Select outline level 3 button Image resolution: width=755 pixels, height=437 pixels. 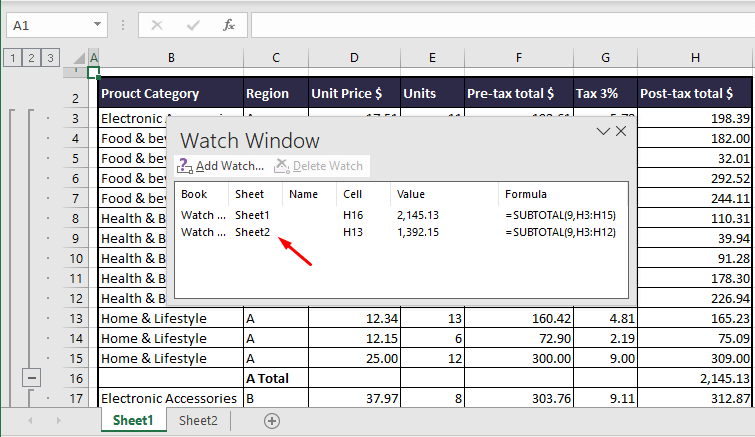[x=50, y=58]
